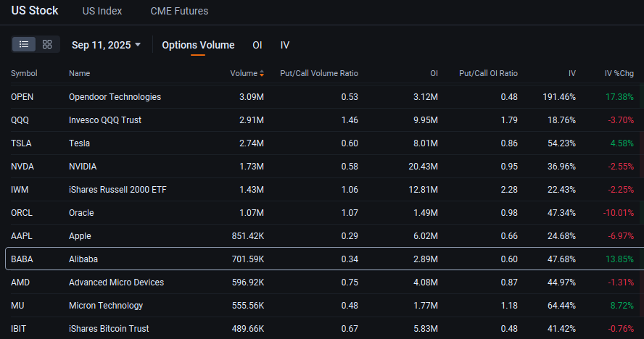
Task: Sort by IV %Chg column header
Action: pyautogui.click(x=619, y=73)
